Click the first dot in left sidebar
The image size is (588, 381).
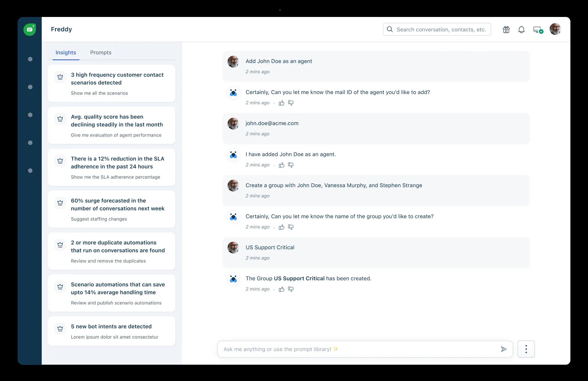coord(30,59)
